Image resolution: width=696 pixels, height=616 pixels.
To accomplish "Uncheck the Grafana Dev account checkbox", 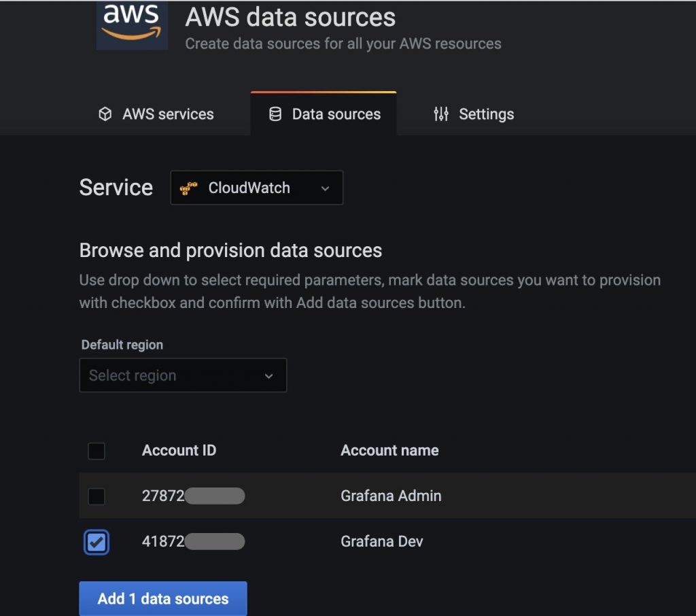I will tap(97, 543).
